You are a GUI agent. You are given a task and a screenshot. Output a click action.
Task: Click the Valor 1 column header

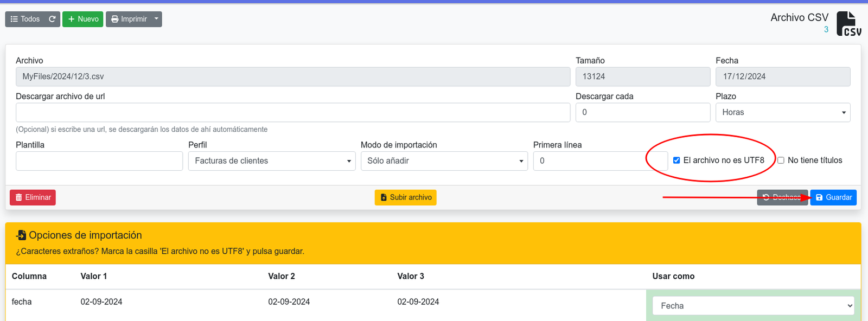[x=94, y=277]
